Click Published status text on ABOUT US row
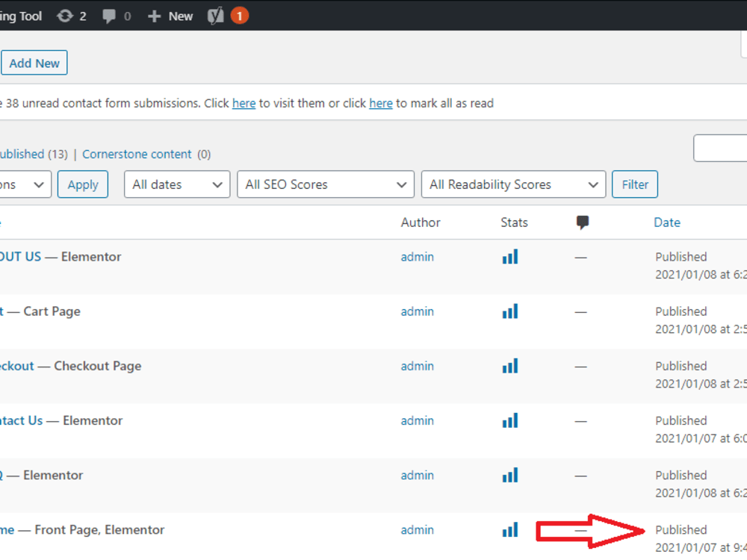Image resolution: width=747 pixels, height=560 pixels. (x=681, y=257)
